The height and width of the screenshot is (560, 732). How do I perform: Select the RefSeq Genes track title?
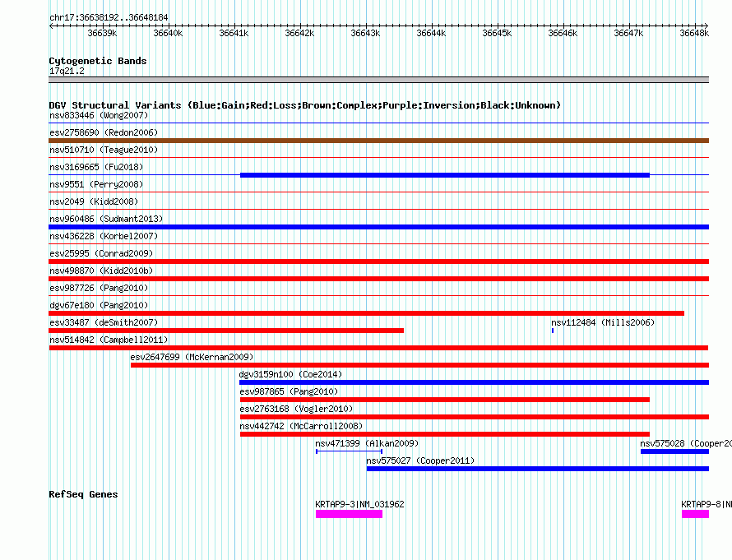click(x=83, y=494)
